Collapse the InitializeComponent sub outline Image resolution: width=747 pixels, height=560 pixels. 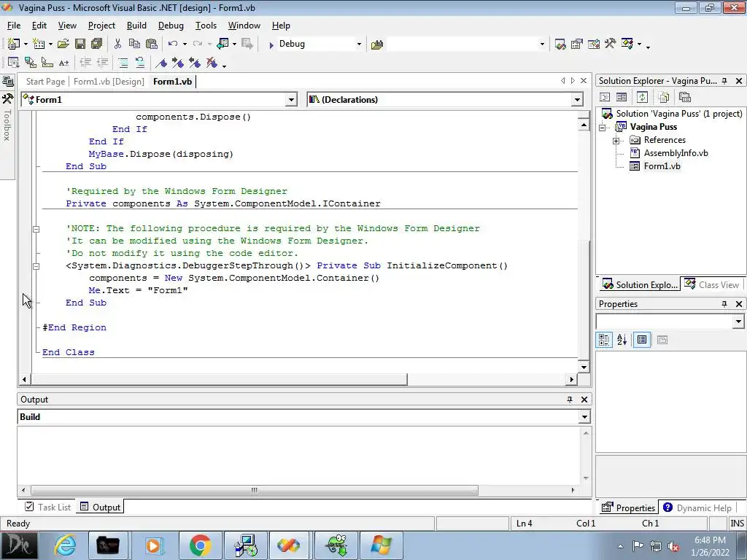[36, 266]
